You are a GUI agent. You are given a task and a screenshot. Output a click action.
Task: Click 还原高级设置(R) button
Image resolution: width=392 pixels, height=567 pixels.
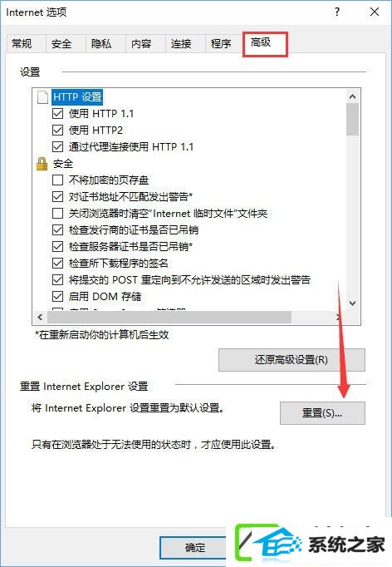(292, 360)
